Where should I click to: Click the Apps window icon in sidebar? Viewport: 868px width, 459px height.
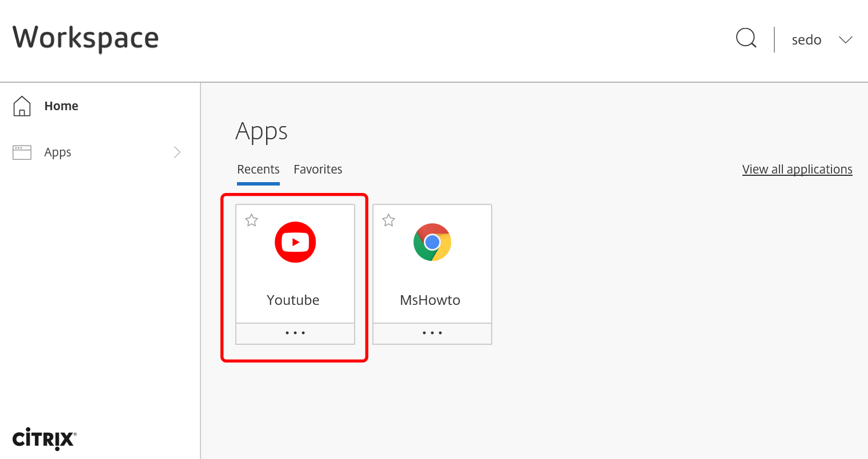pyautogui.click(x=22, y=152)
